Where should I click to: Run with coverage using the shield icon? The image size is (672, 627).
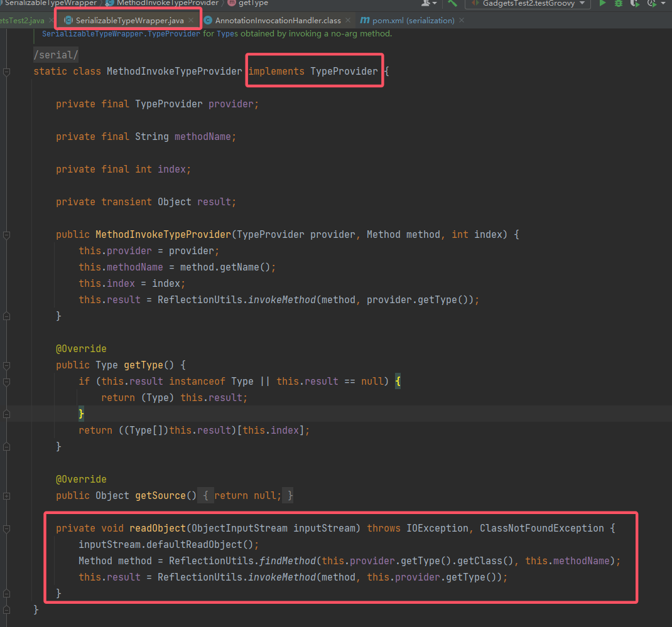(x=635, y=3)
